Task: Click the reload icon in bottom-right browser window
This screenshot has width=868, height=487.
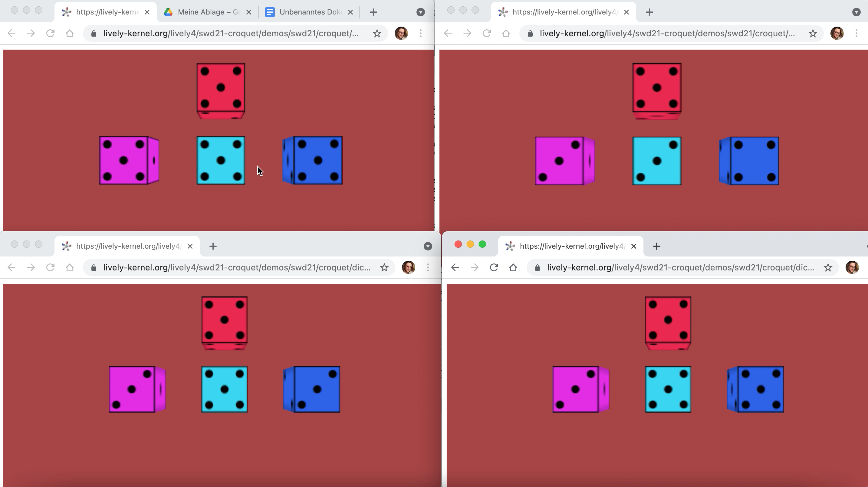Action: pyautogui.click(x=494, y=267)
